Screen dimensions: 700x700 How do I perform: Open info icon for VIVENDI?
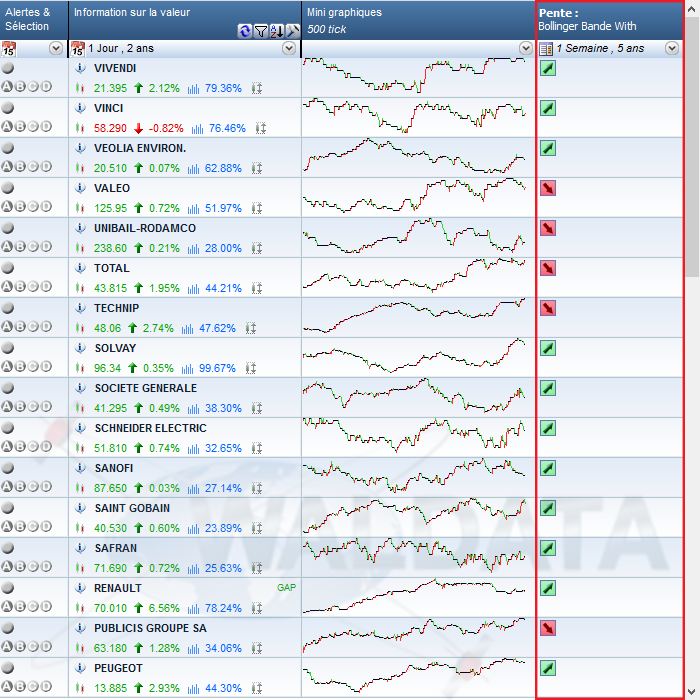(x=80, y=68)
